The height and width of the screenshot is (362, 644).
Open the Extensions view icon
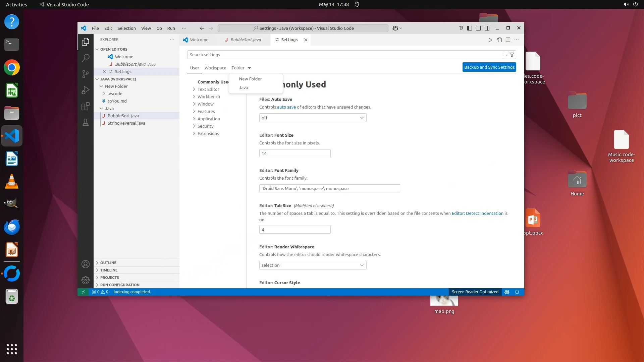(x=86, y=106)
